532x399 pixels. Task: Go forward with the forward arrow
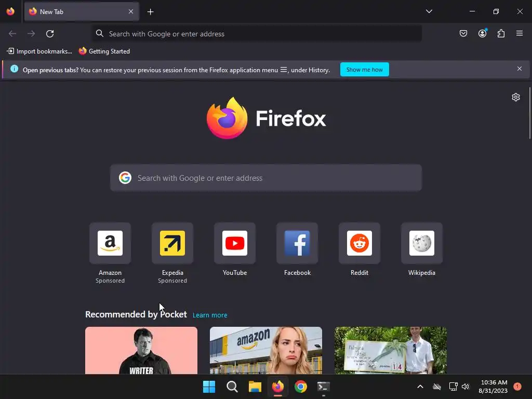[31, 34]
